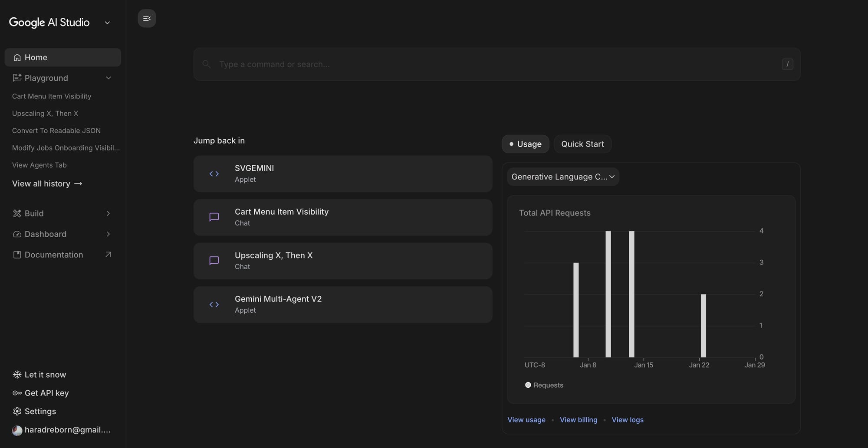The image size is (868, 448).
Task: Select the chat icon beside Upscaling X, Then X
Action: [214, 261]
